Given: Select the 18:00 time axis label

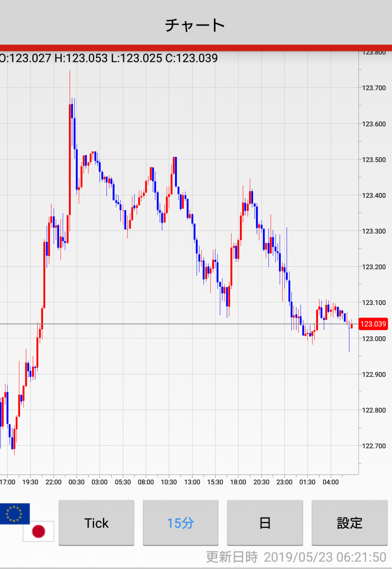Looking at the screenshot, I should click(238, 482).
